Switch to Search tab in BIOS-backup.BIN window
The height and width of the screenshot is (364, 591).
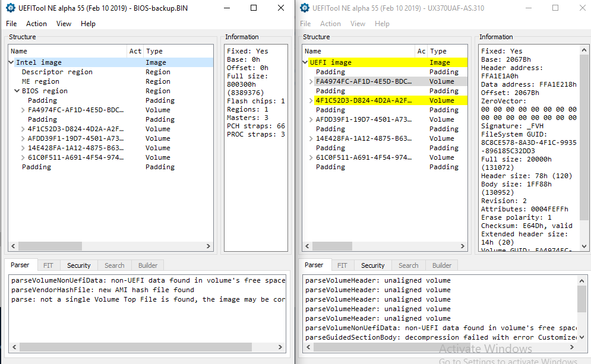tap(115, 265)
